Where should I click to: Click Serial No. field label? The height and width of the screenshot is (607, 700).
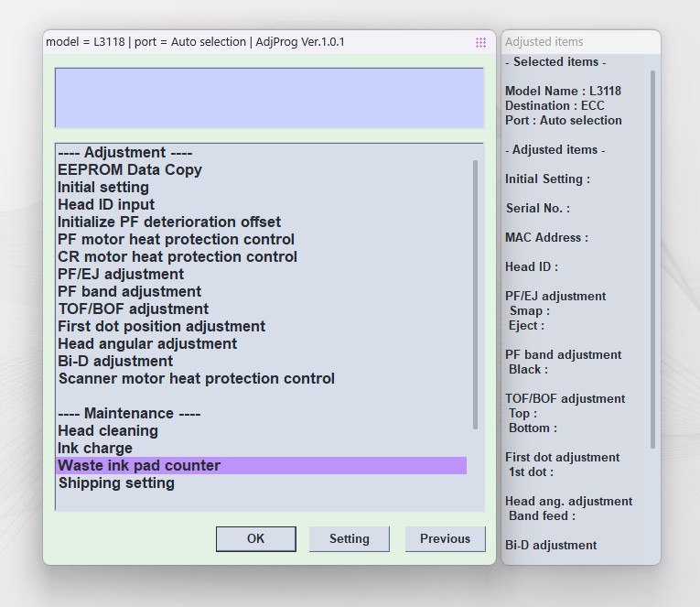pyautogui.click(x=538, y=209)
